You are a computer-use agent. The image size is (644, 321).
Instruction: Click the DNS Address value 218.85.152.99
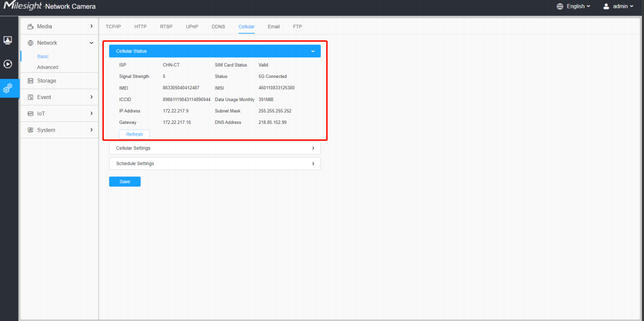pos(272,122)
